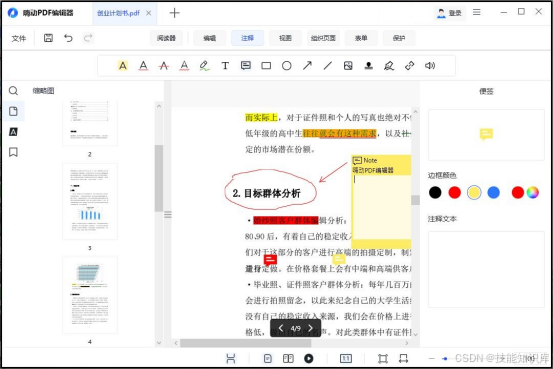Switch to two-page view
Screen dimensions: 553x369
click(288, 358)
